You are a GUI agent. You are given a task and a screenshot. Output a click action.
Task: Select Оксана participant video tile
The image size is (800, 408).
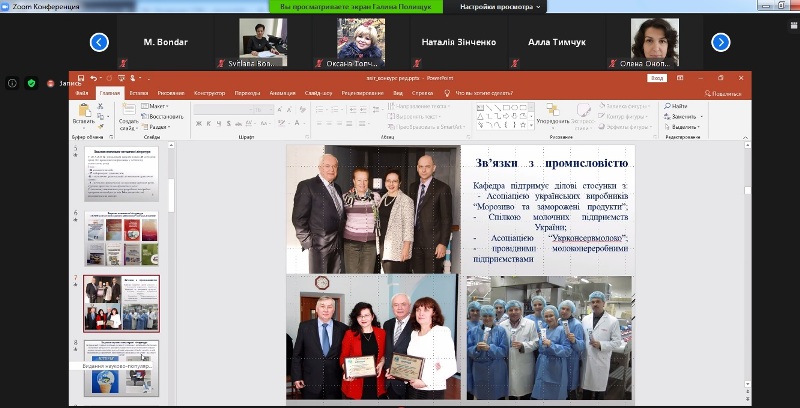tap(361, 42)
